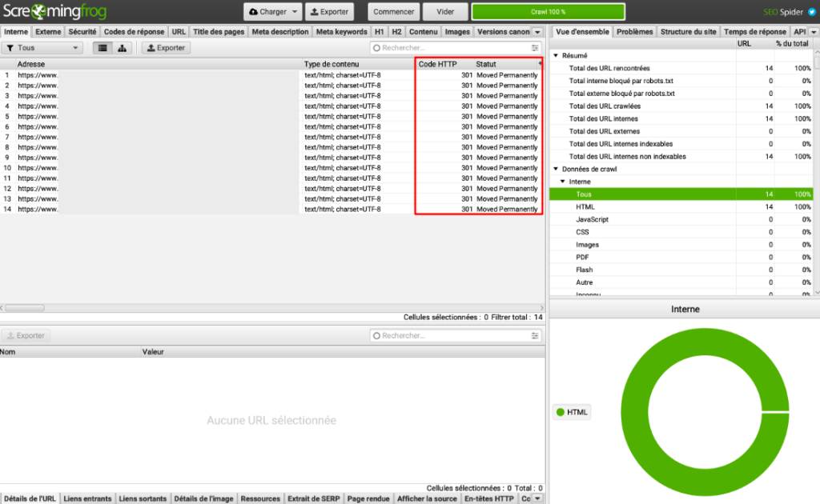The image size is (820, 504).
Task: Open the Codes de réponse tab
Action: [x=134, y=32]
